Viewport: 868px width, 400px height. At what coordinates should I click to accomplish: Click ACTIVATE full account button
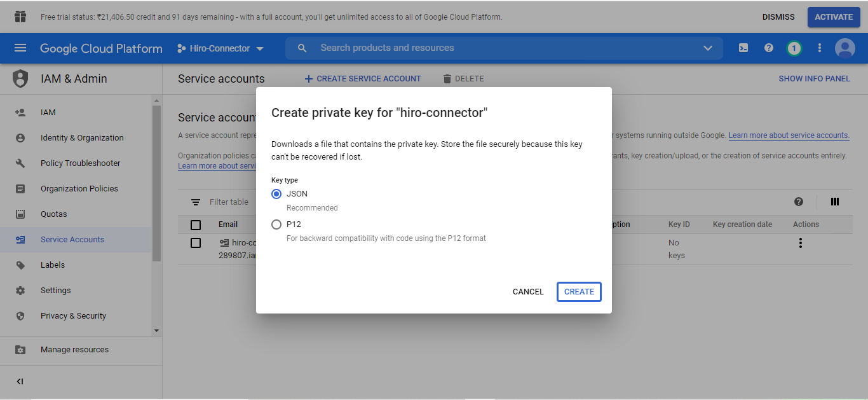[834, 17]
